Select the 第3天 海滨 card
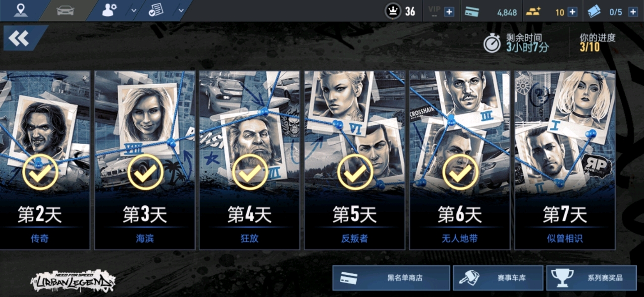644x297 pixels. pos(145,160)
